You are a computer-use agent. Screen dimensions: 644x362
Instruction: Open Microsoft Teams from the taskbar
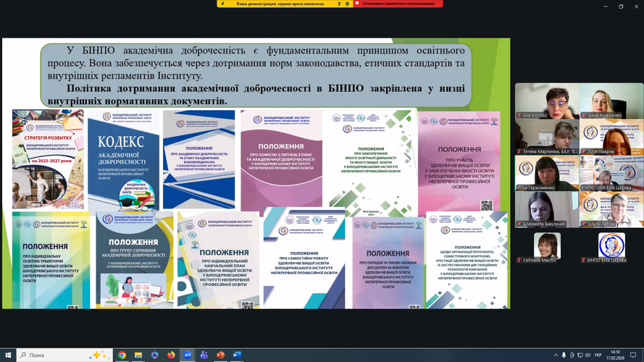(202, 355)
